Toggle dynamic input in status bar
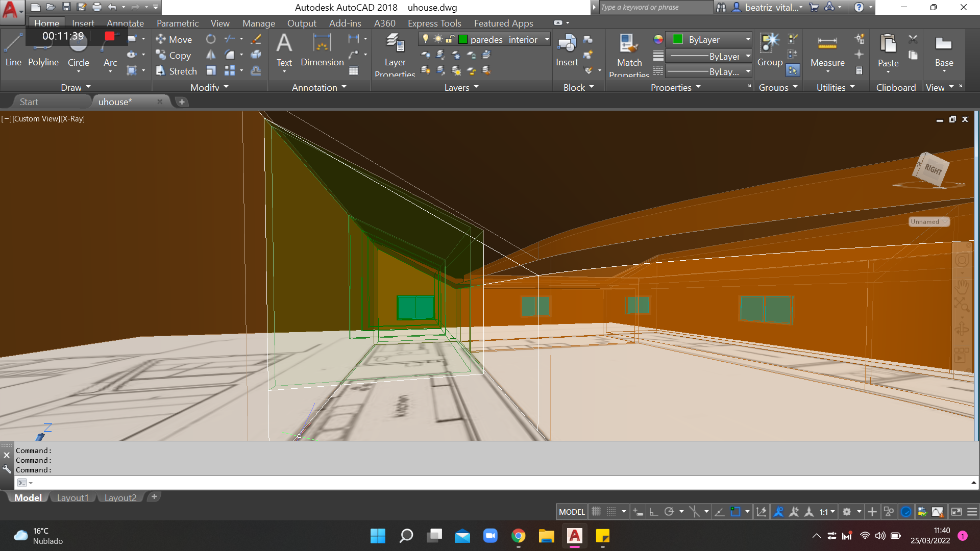Viewport: 980px width, 551px height. point(638,512)
